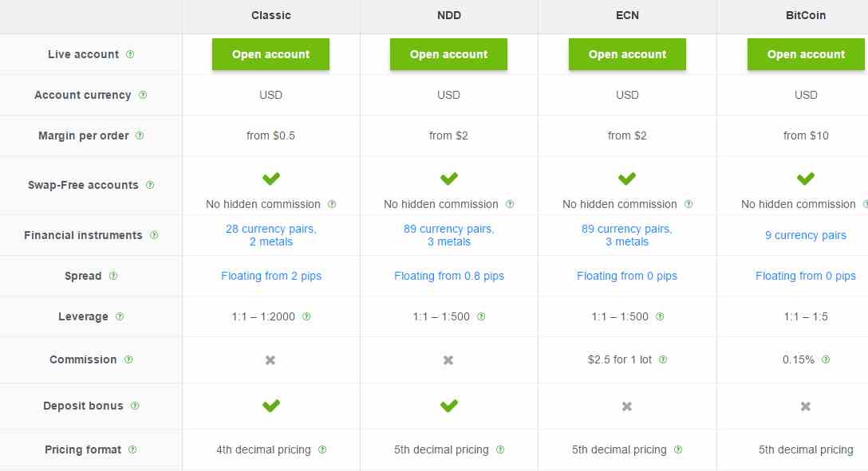Click Open account button for ECN
The image size is (868, 471).
627,54
